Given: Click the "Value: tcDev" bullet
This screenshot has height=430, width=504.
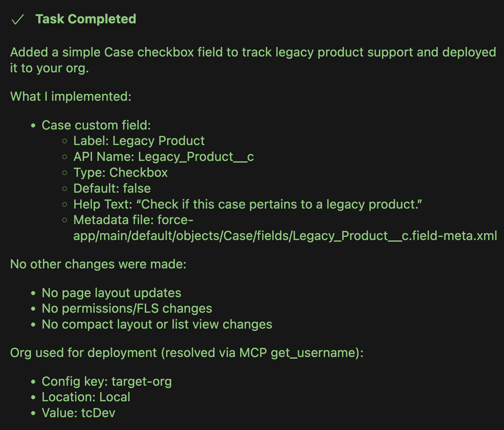Looking at the screenshot, I should pyautogui.click(x=78, y=413).
